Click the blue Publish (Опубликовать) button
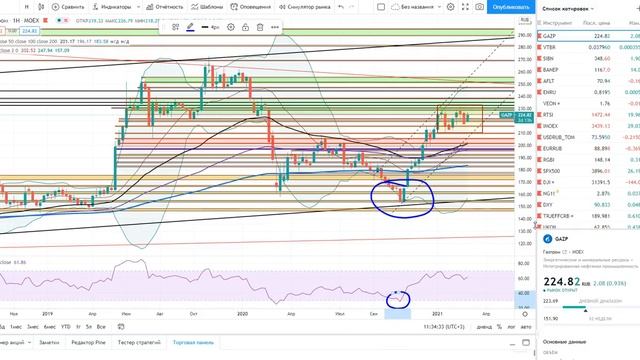Screen dimensions: 640x360 (511, 7)
